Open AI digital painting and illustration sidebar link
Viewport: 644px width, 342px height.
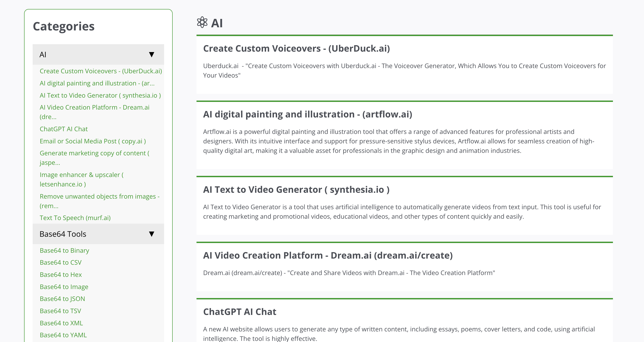click(97, 83)
